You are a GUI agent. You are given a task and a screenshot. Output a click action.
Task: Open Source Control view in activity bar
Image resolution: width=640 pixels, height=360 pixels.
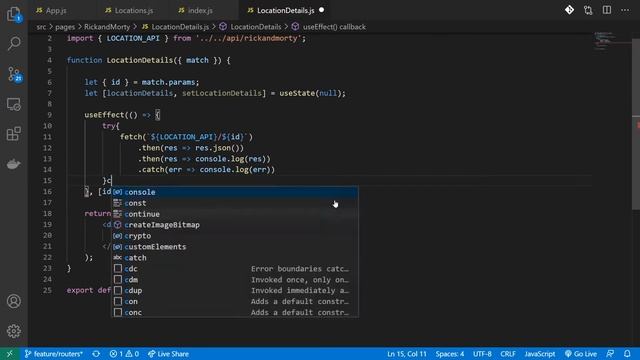14,75
